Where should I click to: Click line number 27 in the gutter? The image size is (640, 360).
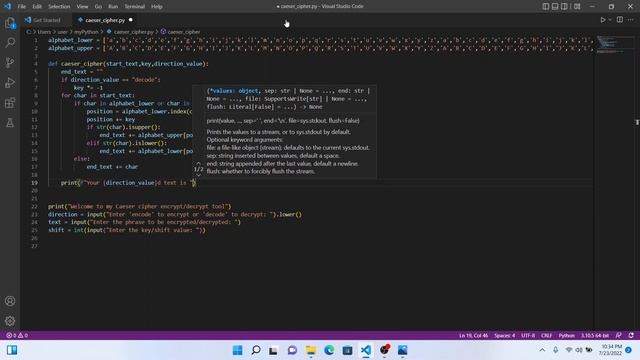pyautogui.click(x=34, y=246)
